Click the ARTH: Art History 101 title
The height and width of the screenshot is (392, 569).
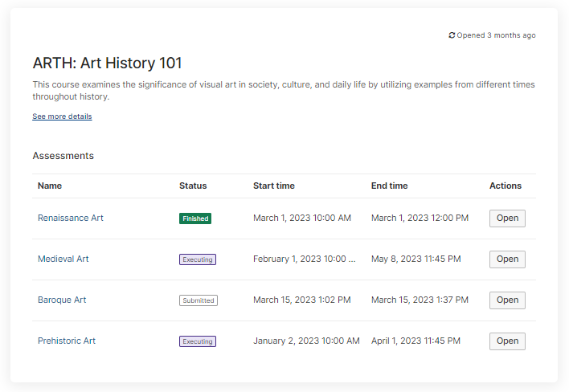pos(107,63)
